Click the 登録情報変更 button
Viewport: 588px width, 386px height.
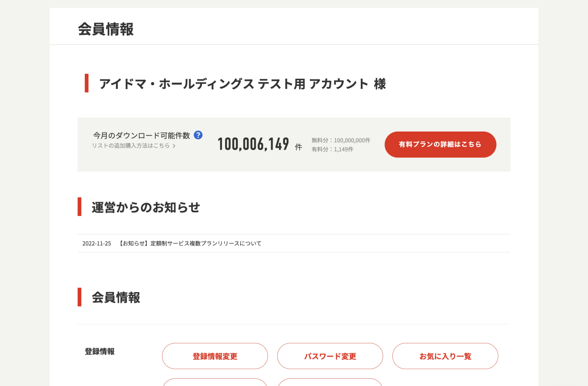pos(215,356)
